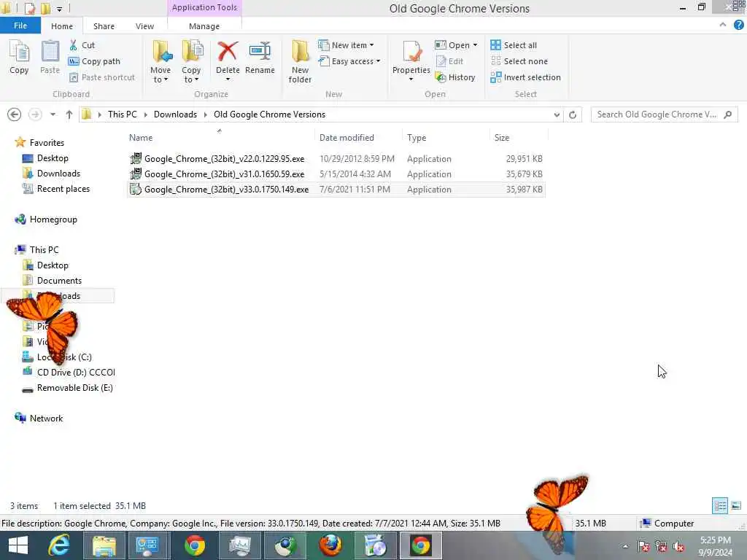Viewport: 747px width, 560px height.
Task: Click Downloads in the address bar
Action: (x=175, y=114)
